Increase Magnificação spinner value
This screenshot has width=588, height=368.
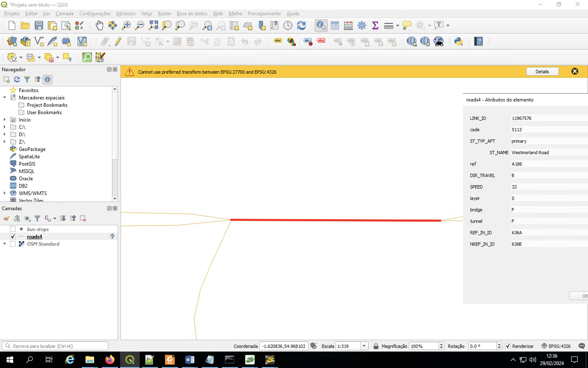tap(441, 344)
